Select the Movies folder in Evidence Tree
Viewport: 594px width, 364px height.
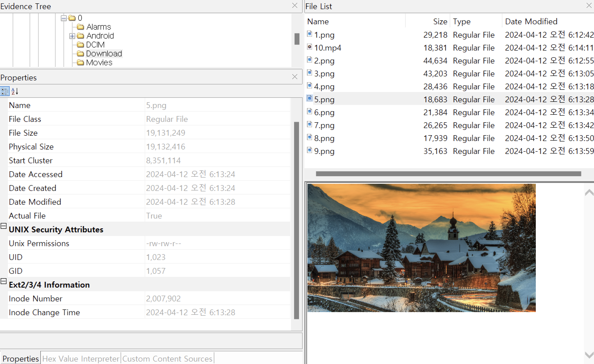click(99, 63)
